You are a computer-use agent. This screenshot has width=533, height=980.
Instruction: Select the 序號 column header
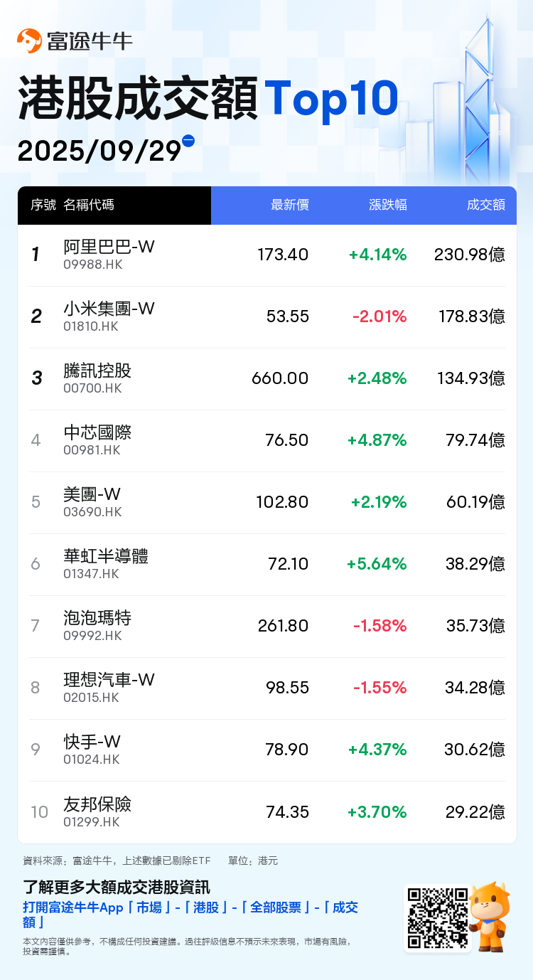43,205
